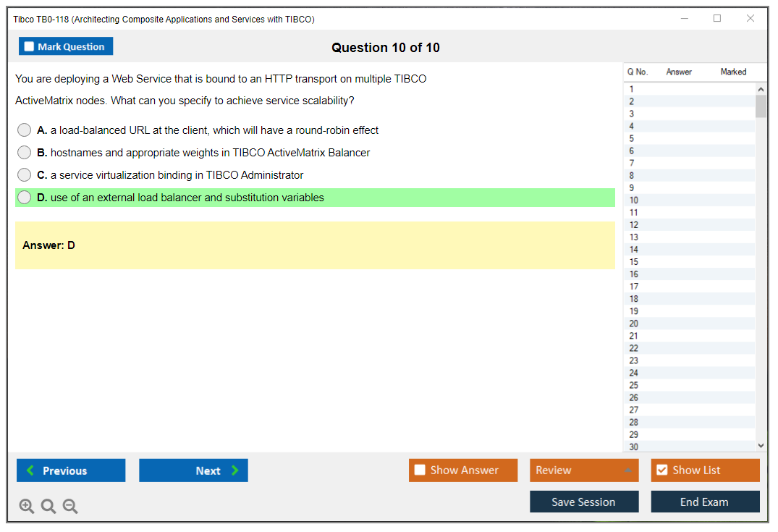The width and height of the screenshot is (778, 532).
Task: Select answer B ActiveMatrix Balancer option
Action: coord(25,153)
